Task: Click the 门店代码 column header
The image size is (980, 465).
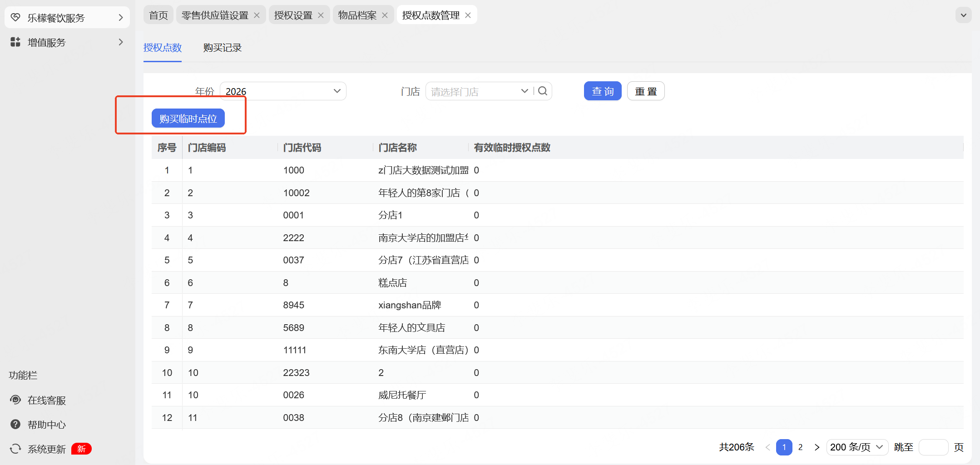Action: coord(302,148)
